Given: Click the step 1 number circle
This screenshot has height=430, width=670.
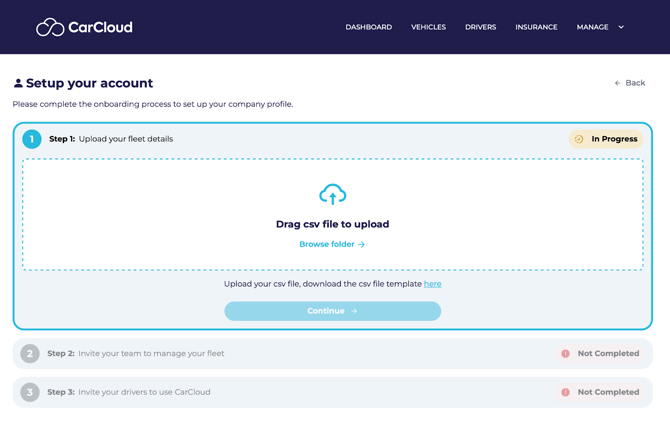Looking at the screenshot, I should [x=32, y=139].
